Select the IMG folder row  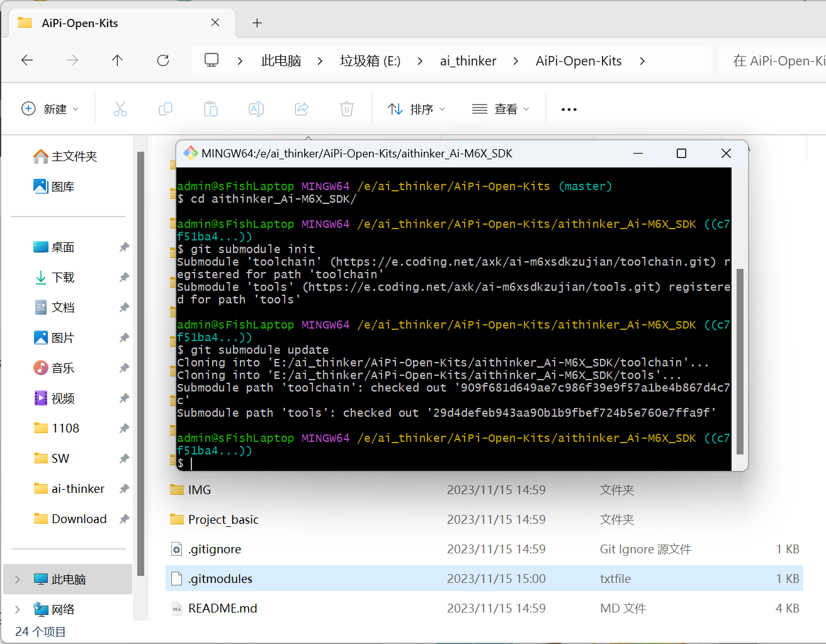[484, 490]
